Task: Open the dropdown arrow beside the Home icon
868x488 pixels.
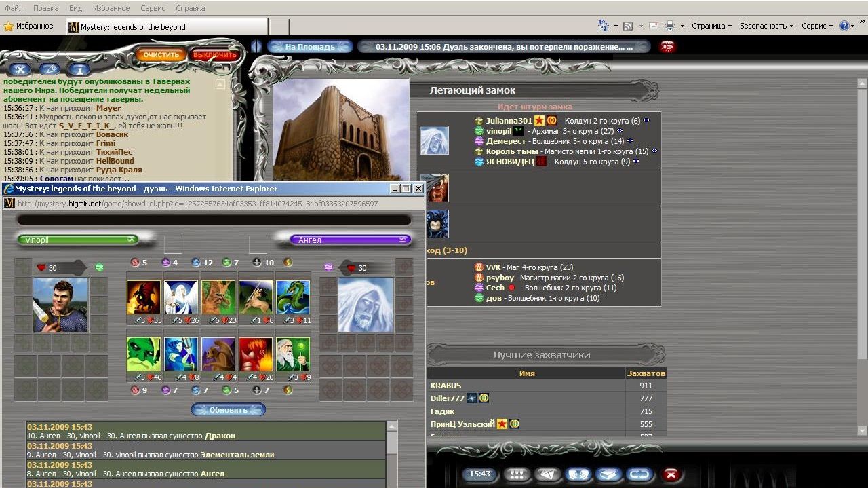Action: point(616,26)
